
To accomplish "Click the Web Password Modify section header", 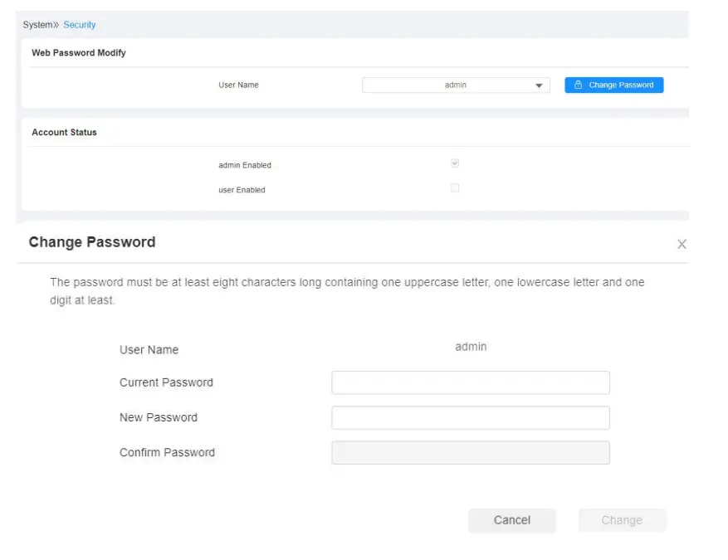I will pyautogui.click(x=79, y=53).
